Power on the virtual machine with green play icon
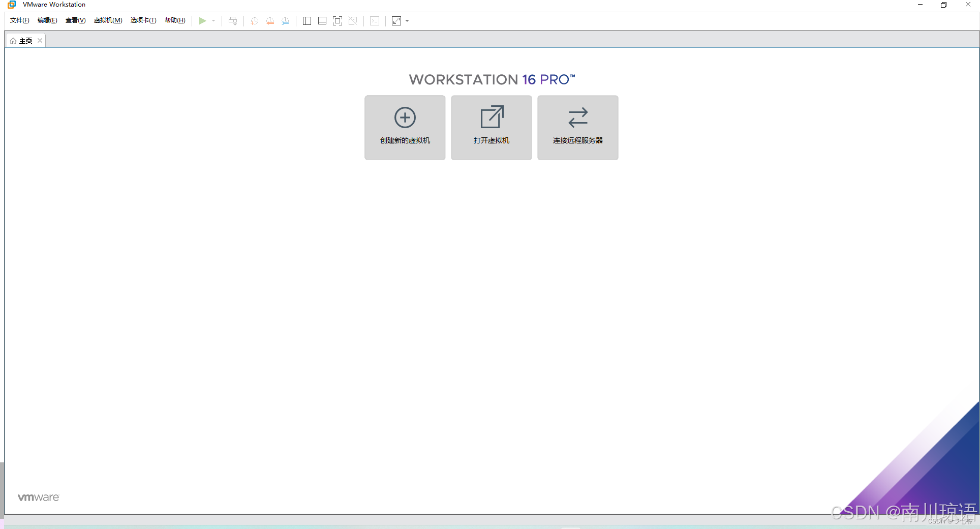The width and height of the screenshot is (980, 529). click(x=202, y=21)
